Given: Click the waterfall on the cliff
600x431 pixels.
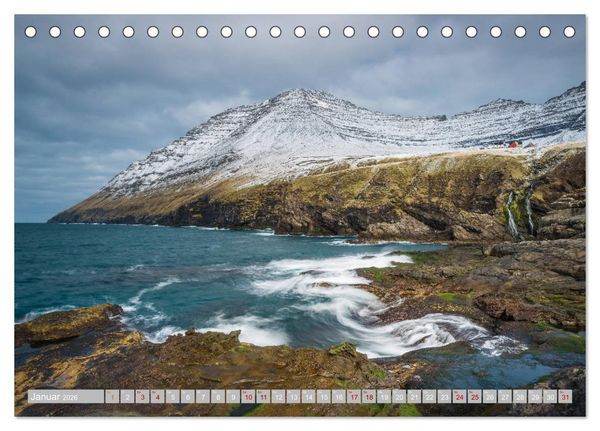Looking at the screenshot, I should point(512,214).
